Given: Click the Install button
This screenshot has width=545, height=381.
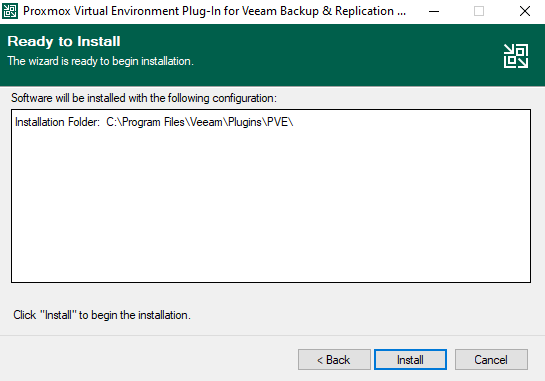Looking at the screenshot, I should 410,359.
